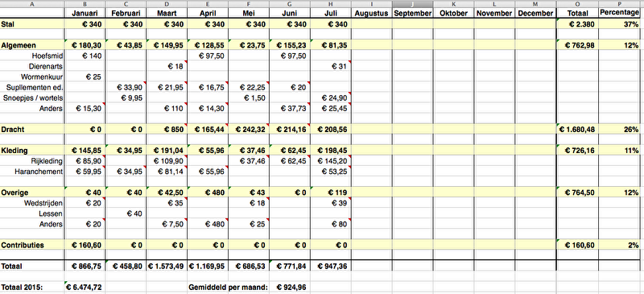Select column B header above Januari
The width and height of the screenshot is (644, 294).
(x=85, y=4)
